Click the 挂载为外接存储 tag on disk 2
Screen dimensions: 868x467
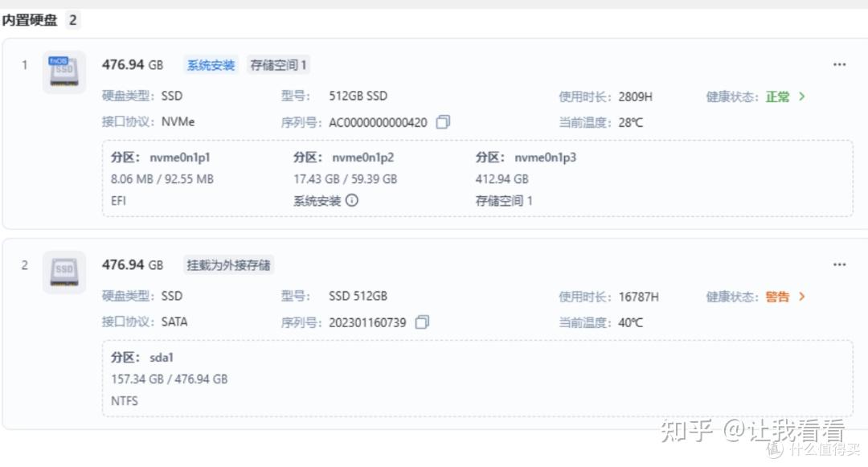coord(228,265)
